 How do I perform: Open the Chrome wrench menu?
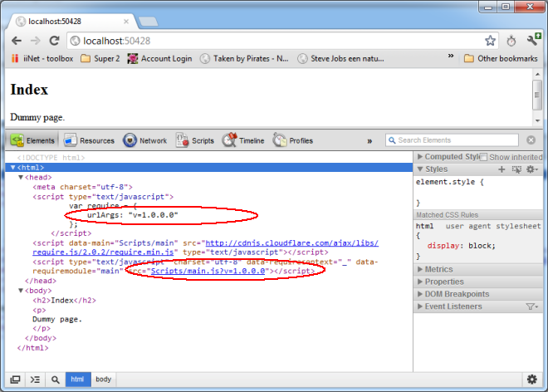[533, 40]
